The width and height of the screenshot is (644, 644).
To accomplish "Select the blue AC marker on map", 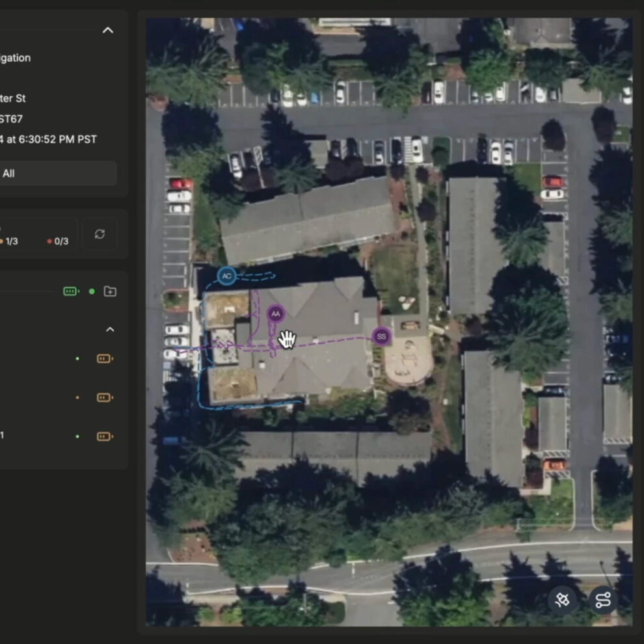I will click(226, 276).
